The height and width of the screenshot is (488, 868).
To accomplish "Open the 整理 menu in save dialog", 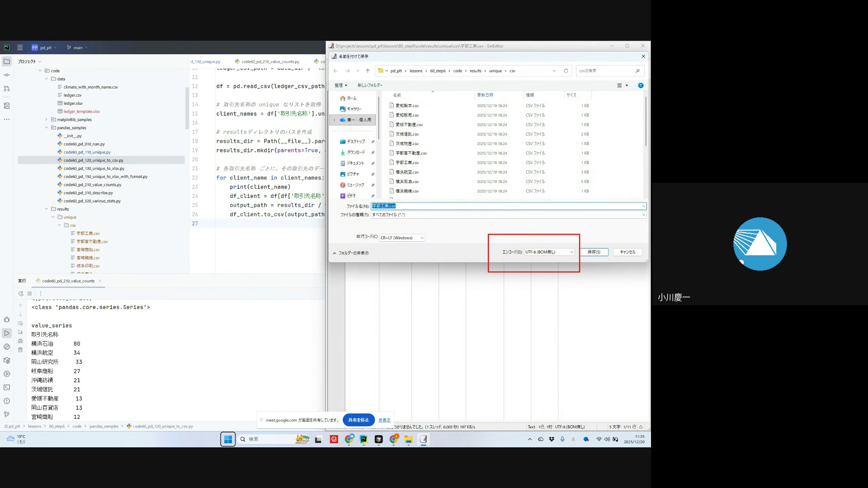I will 340,85.
